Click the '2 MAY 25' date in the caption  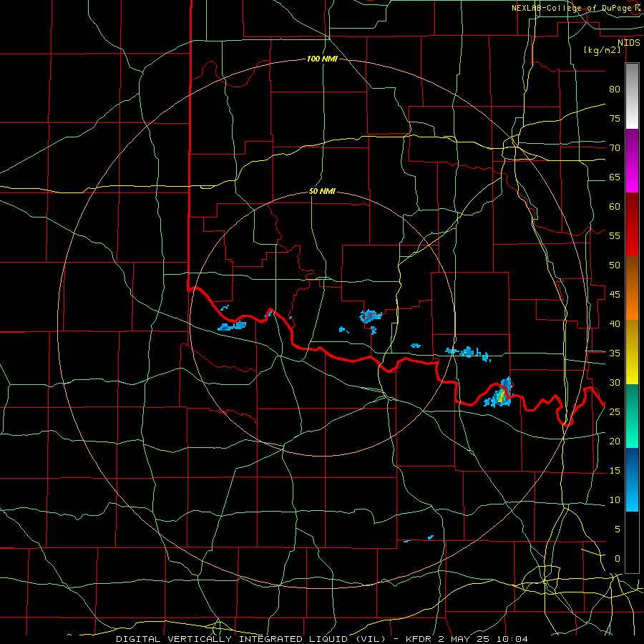pyautogui.click(x=465, y=639)
